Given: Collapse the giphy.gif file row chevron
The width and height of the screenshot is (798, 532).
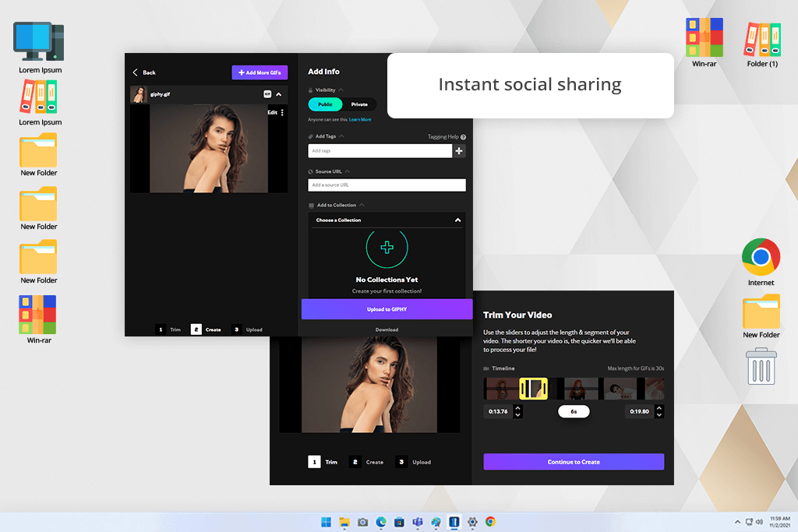Looking at the screenshot, I should (279, 94).
